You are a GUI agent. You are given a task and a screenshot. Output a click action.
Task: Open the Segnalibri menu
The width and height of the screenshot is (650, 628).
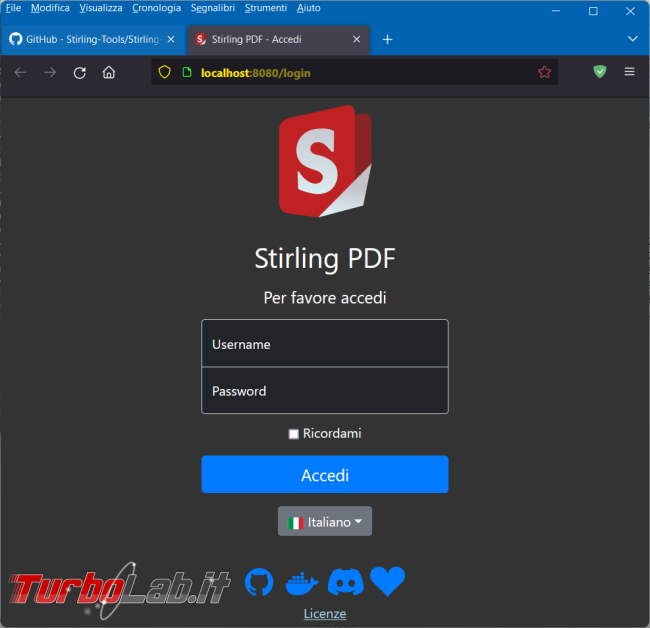click(213, 8)
